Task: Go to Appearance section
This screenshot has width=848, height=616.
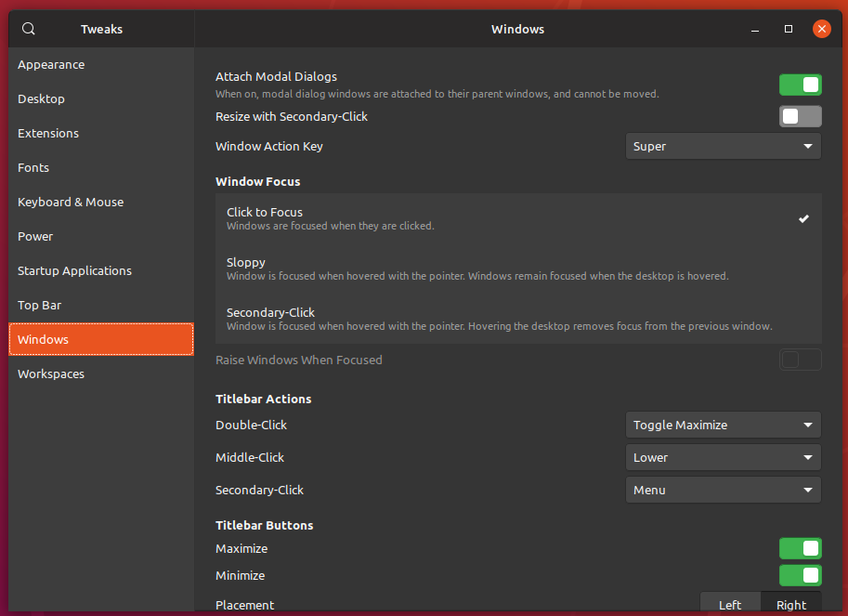Action: point(101,65)
